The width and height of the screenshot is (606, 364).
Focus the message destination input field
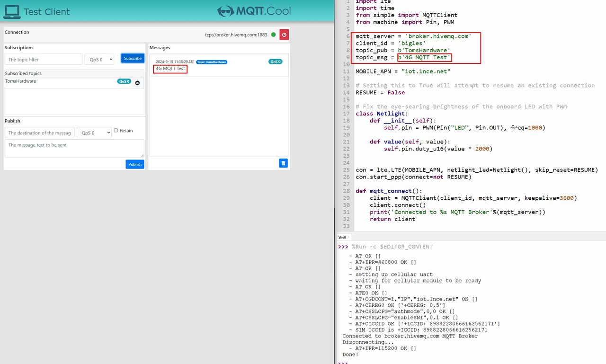[x=40, y=133]
